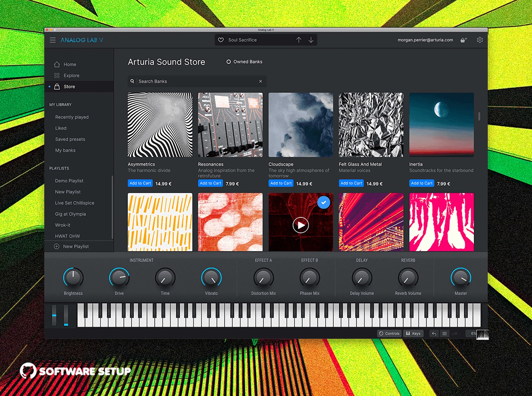Open Recently played library
Screen dimensions: 532x396
72,117
